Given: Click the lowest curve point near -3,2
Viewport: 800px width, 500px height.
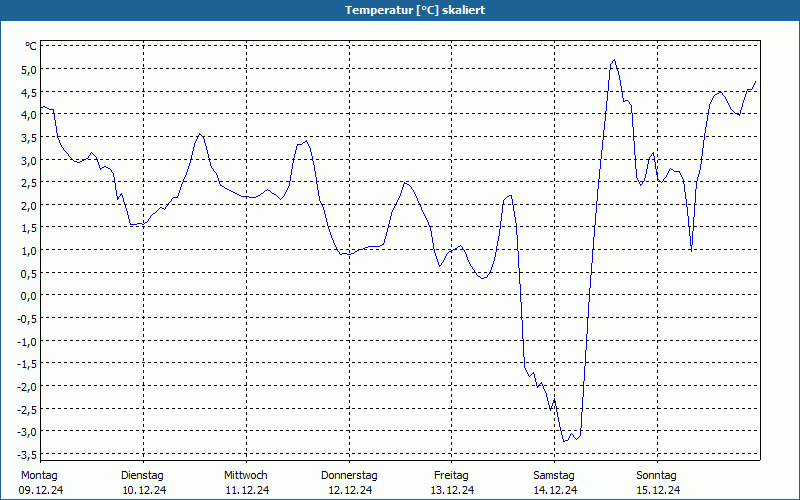Looking at the screenshot, I should coord(564,441).
